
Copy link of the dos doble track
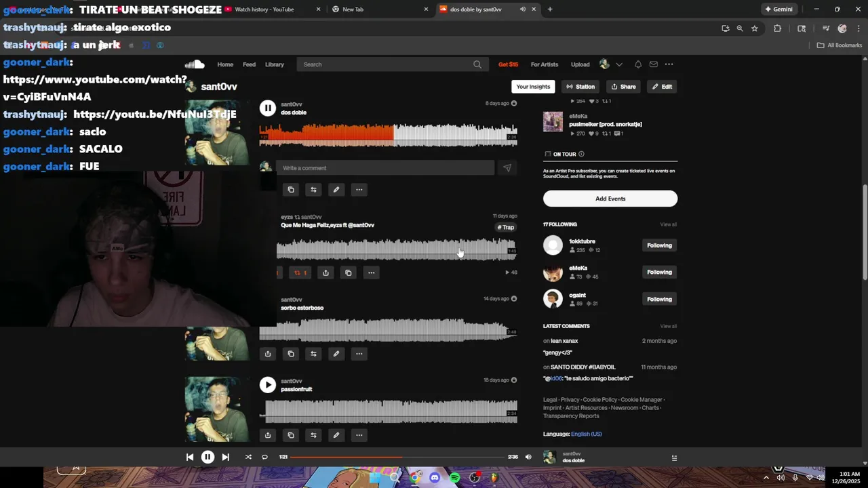tap(291, 190)
